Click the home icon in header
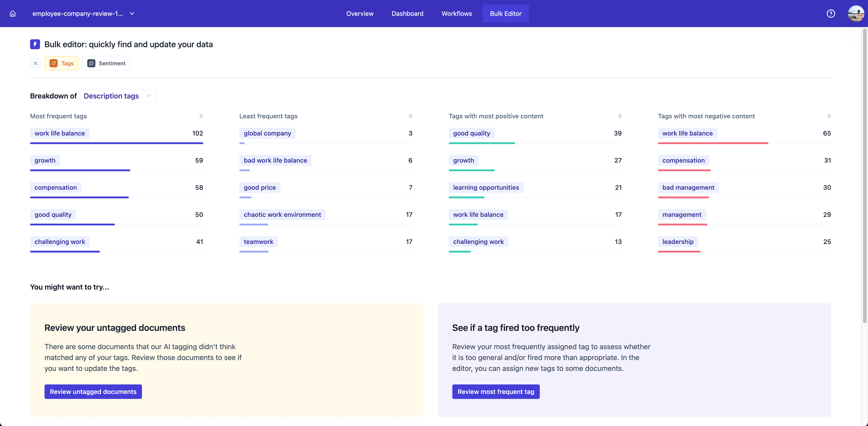Image resolution: width=868 pixels, height=426 pixels. (x=13, y=14)
